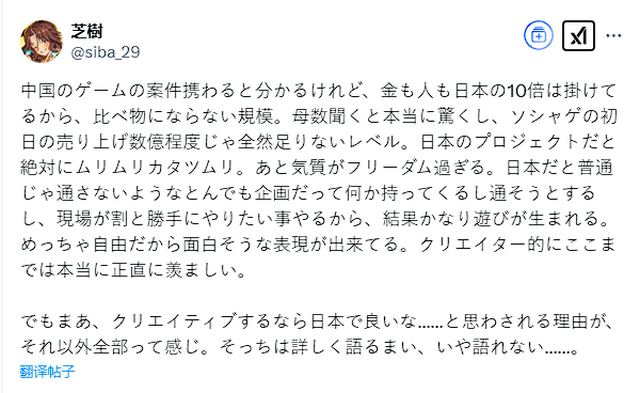Open the Grok xI explain icon
The width and height of the screenshot is (640, 393).
pyautogui.click(x=578, y=36)
